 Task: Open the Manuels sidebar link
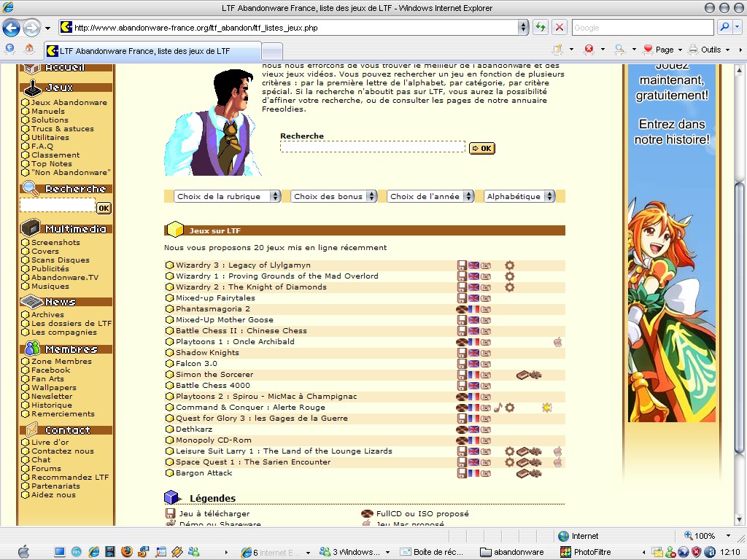tap(48, 111)
